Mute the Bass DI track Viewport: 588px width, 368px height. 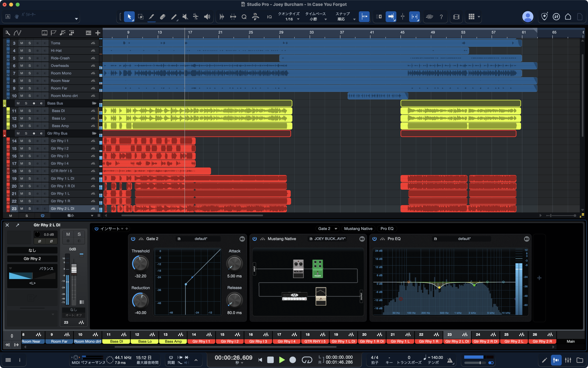22,111
